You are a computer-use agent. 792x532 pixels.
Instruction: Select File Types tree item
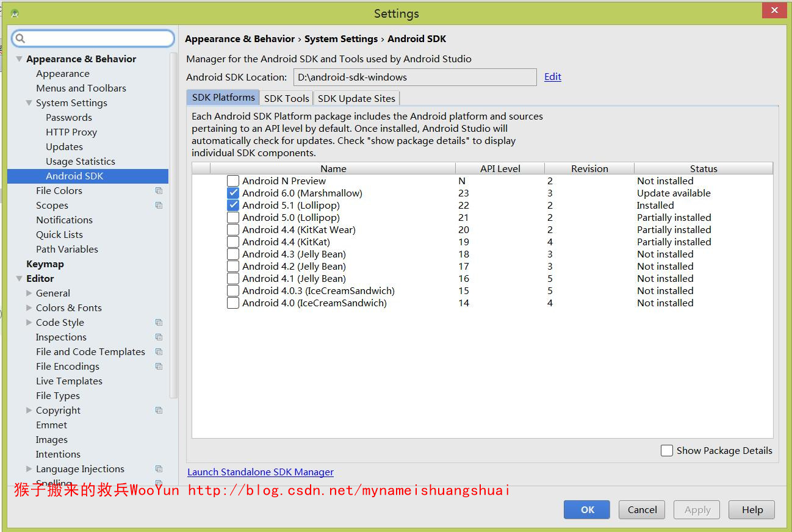58,396
